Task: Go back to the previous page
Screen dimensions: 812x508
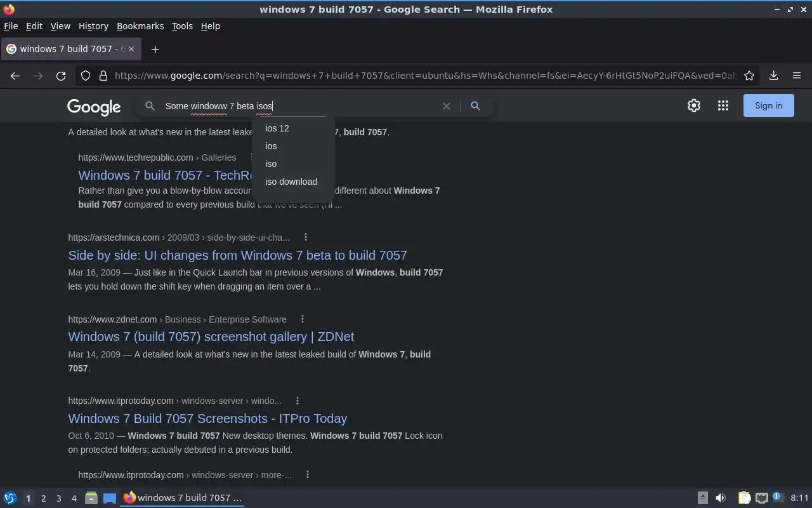Action: tap(15, 76)
